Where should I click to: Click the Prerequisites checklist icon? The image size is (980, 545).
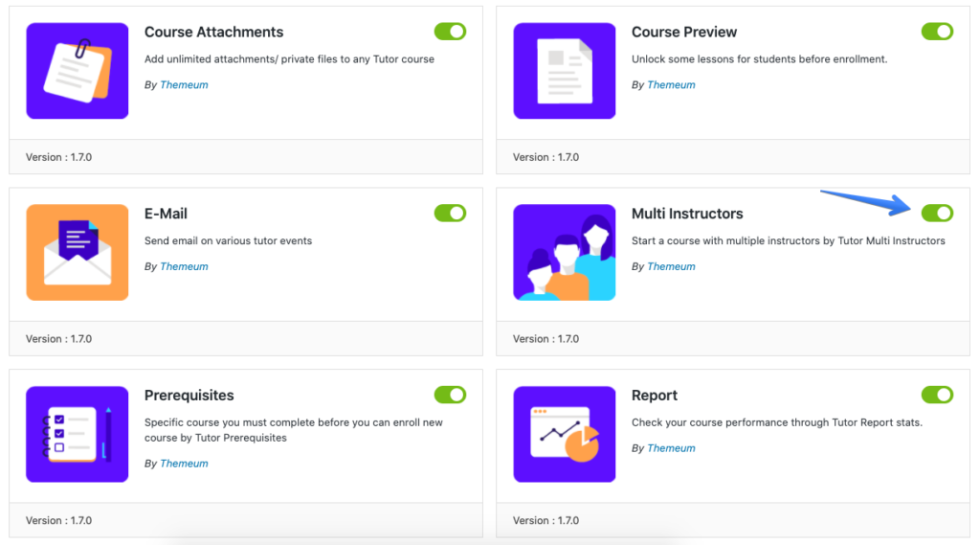pos(77,434)
